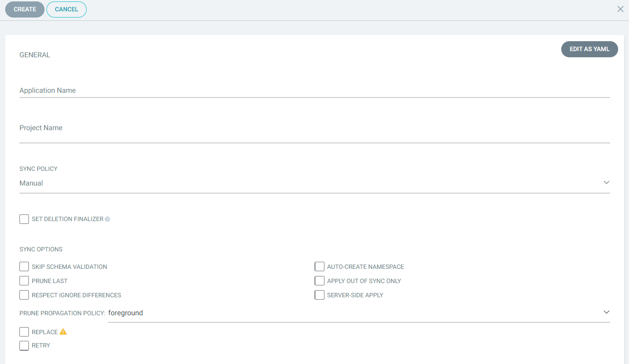Click warning triangle icon next to Replace
Viewport: 629px width, 364px height.
pyautogui.click(x=63, y=332)
